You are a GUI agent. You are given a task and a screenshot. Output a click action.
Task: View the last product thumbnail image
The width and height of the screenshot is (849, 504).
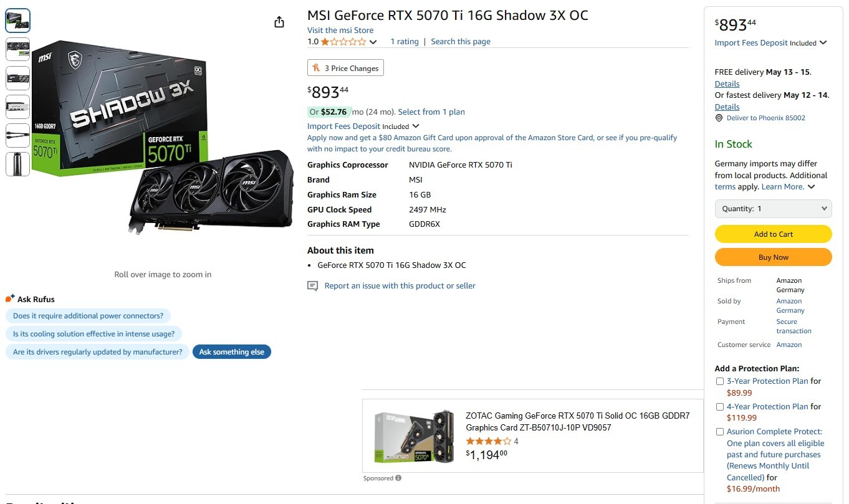tap(17, 164)
